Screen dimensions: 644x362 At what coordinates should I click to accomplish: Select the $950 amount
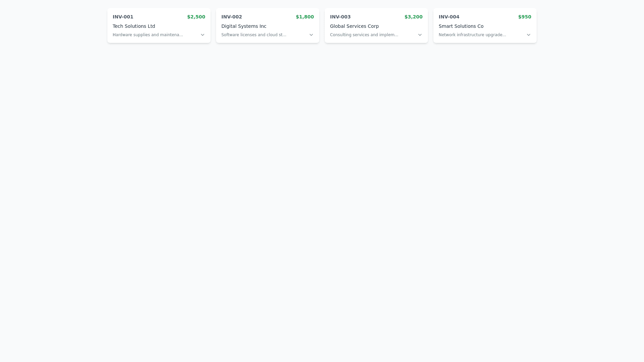coord(525,17)
